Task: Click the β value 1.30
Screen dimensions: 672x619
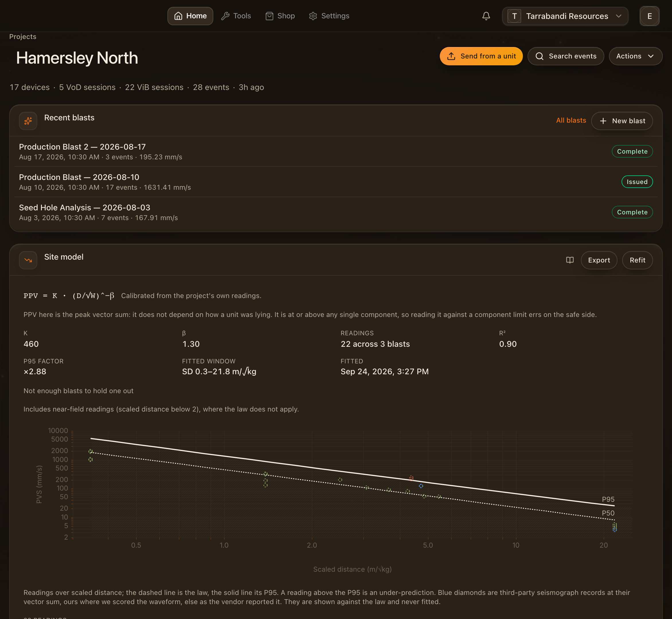Action: point(191,344)
